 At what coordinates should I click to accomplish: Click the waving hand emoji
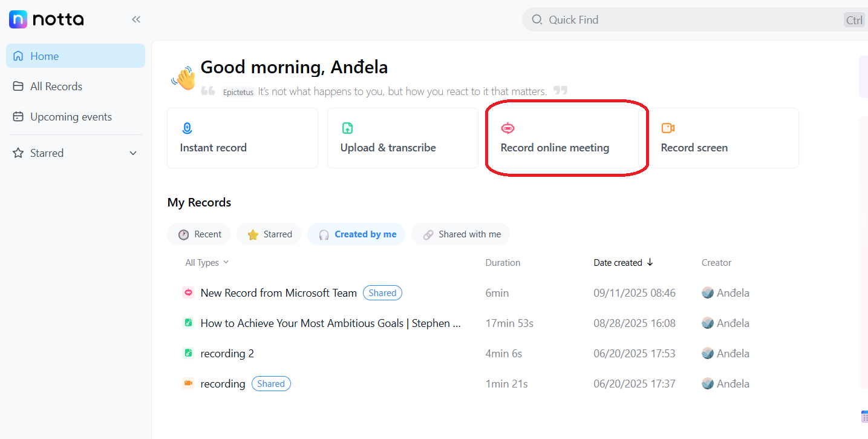point(183,78)
